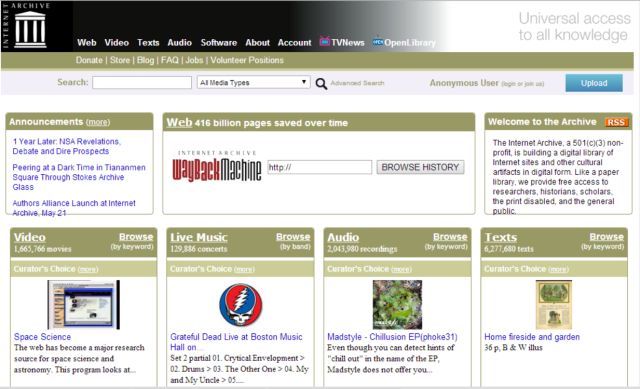
Task: Click the BROWSE HISTORY button
Action: [x=420, y=167]
